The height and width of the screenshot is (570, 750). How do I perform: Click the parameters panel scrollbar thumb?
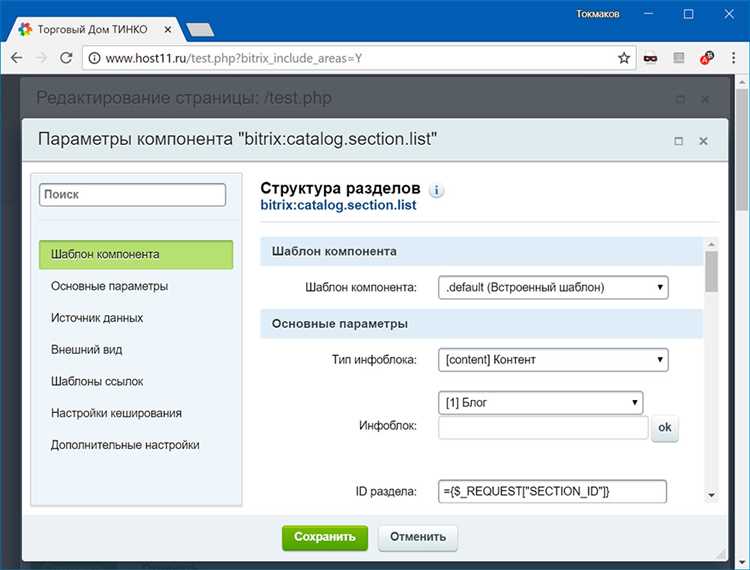(711, 272)
